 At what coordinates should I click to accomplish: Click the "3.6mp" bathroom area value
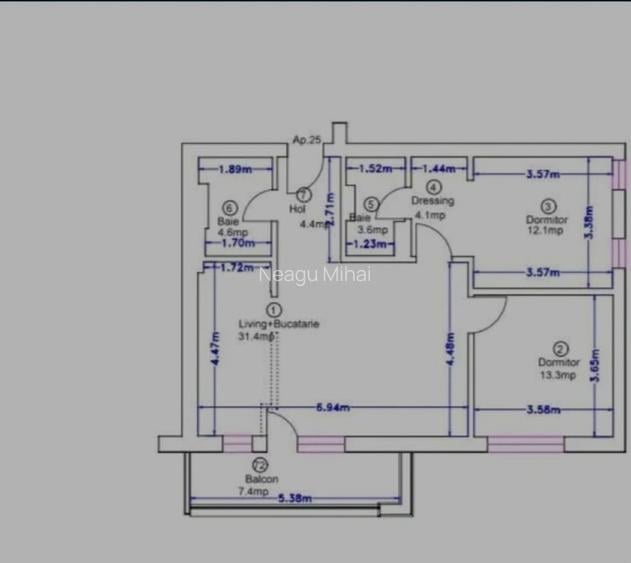(373, 229)
